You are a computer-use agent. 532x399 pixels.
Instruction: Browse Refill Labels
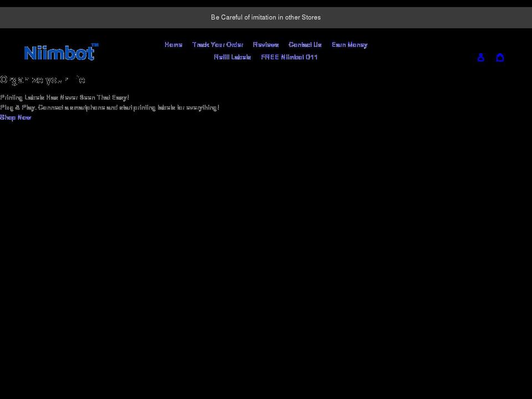(232, 57)
